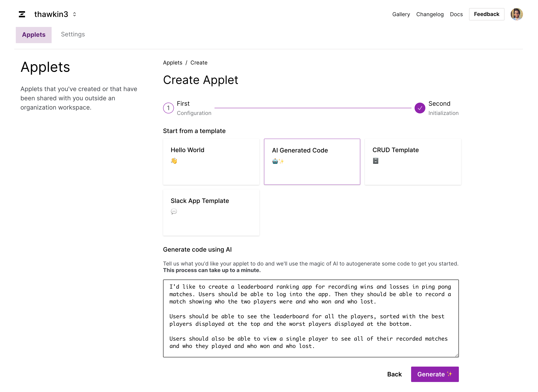Choose the Hello World template card
The height and width of the screenshot is (392, 538).
[x=211, y=162]
